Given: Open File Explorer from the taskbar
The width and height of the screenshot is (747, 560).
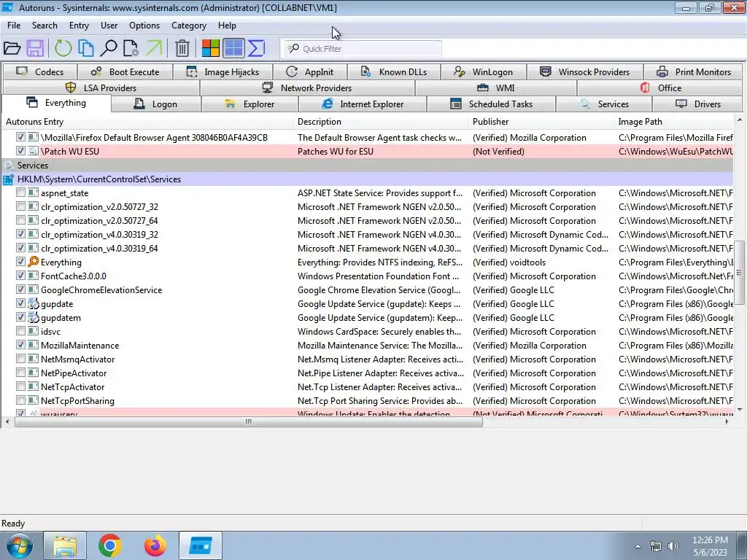Looking at the screenshot, I should [x=65, y=545].
